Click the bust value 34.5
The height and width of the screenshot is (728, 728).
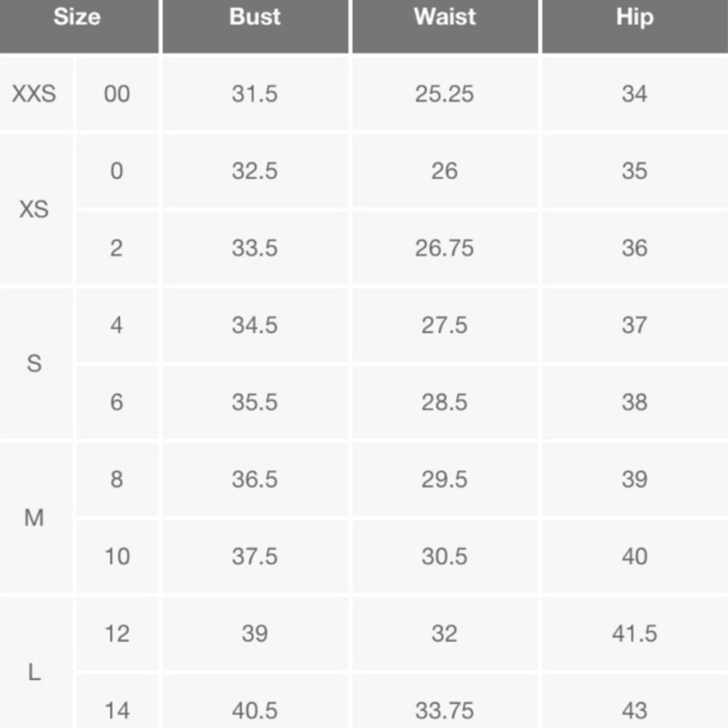[255, 325]
